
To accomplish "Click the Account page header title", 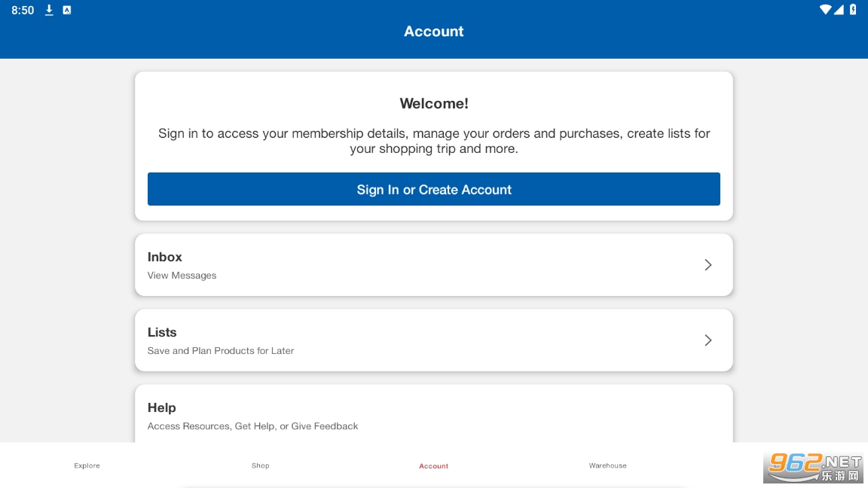I will pyautogui.click(x=434, y=32).
